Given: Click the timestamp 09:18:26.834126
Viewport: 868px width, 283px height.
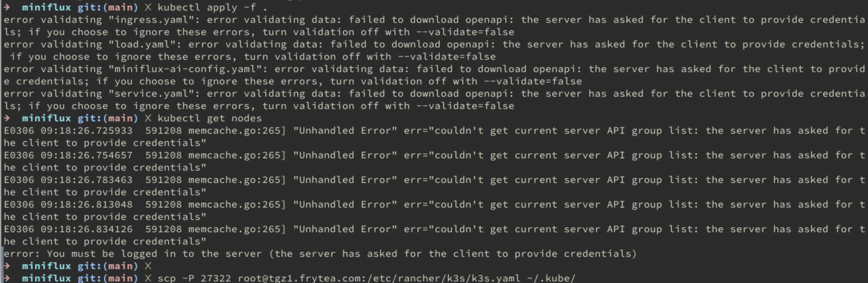Looking at the screenshot, I should [x=86, y=229].
